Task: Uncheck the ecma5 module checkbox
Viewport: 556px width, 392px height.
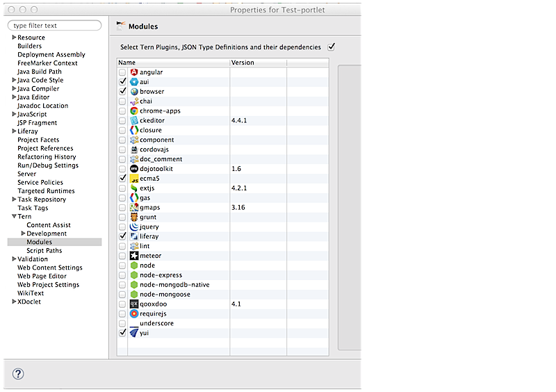Action: point(122,179)
